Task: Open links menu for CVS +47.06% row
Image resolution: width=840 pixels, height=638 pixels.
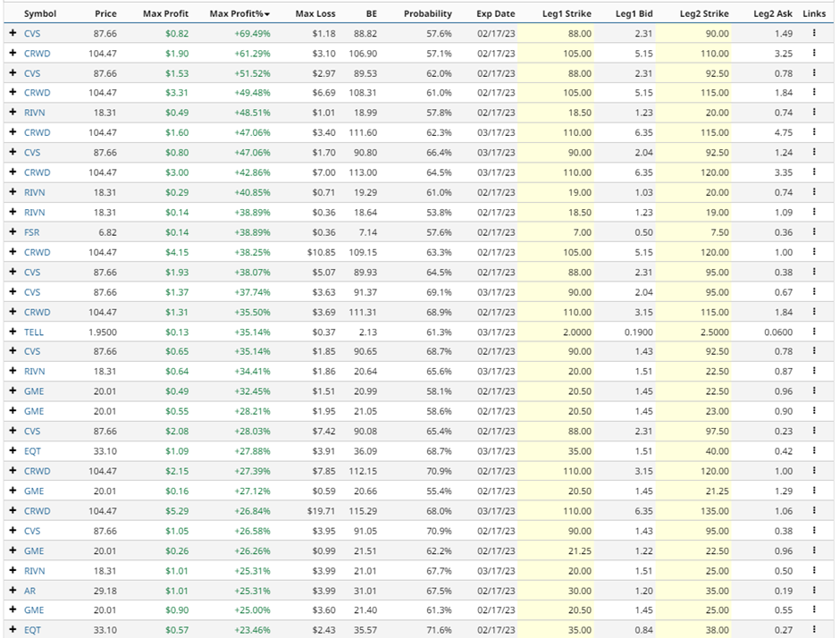Action: click(814, 152)
